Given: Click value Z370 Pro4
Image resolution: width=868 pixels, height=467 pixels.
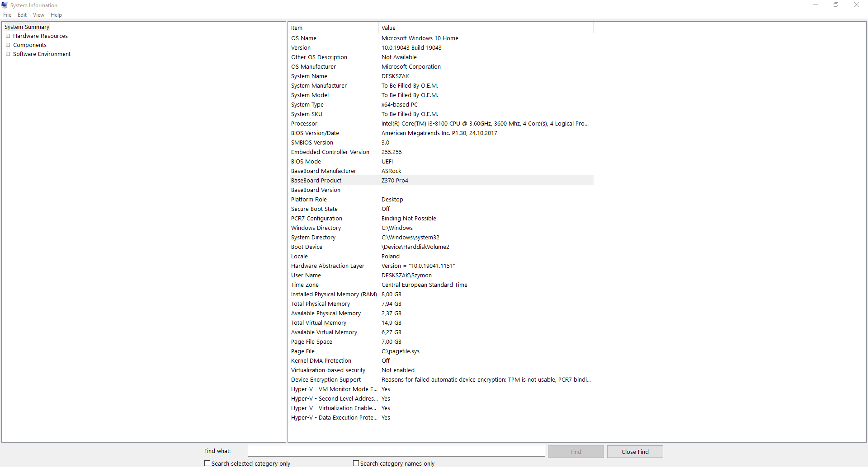Looking at the screenshot, I should click(x=395, y=181).
